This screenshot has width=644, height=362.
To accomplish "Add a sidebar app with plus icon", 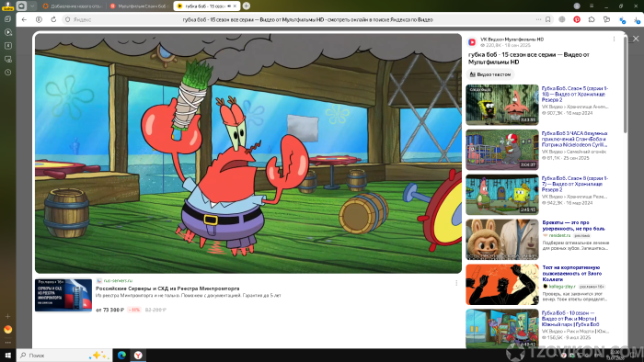I will click(x=7, y=316).
